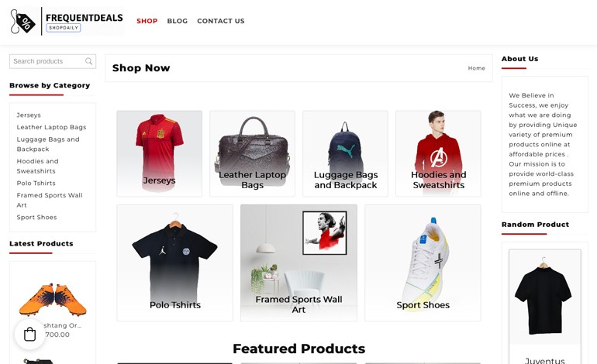Open the Jerseys category tile
597x364 pixels.
(x=160, y=153)
